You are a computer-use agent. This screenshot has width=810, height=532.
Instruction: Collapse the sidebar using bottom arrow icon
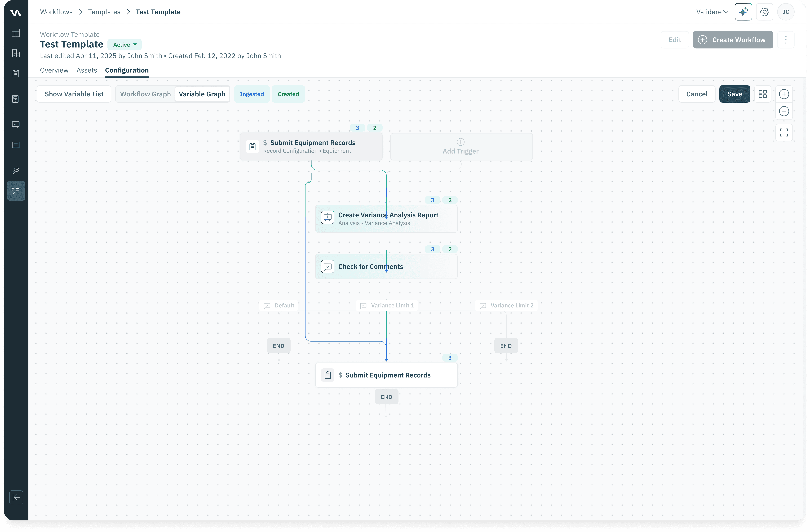(x=16, y=497)
